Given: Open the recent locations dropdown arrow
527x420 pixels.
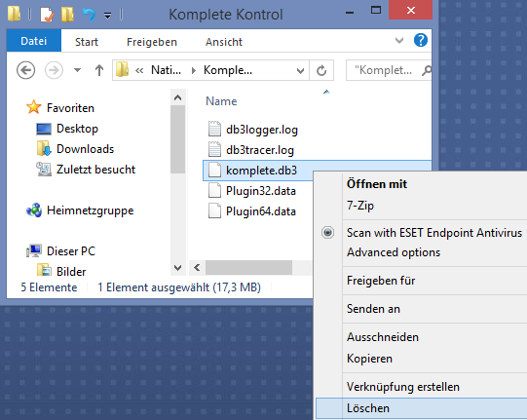Looking at the screenshot, I should [77, 70].
